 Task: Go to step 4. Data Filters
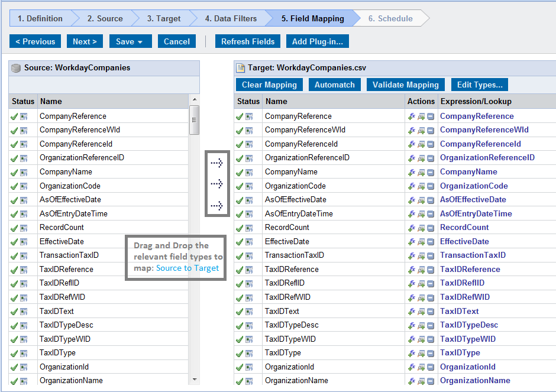[x=231, y=18]
